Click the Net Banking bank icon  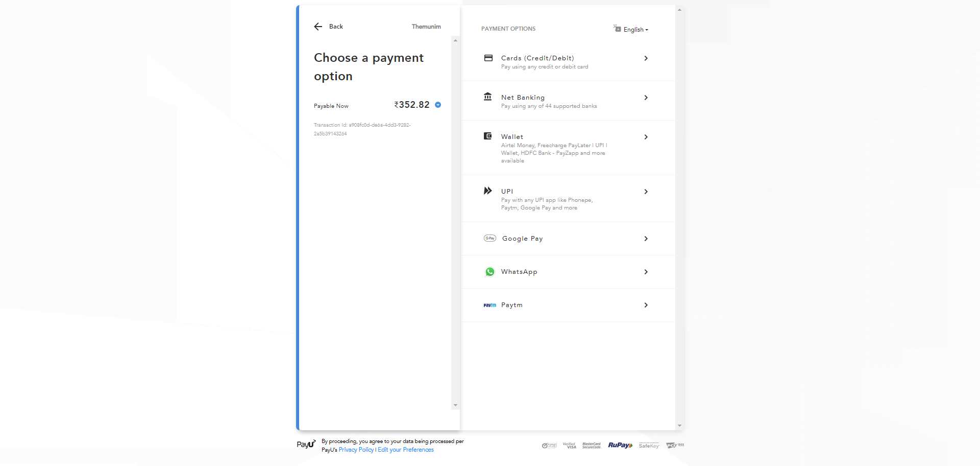pyautogui.click(x=488, y=97)
